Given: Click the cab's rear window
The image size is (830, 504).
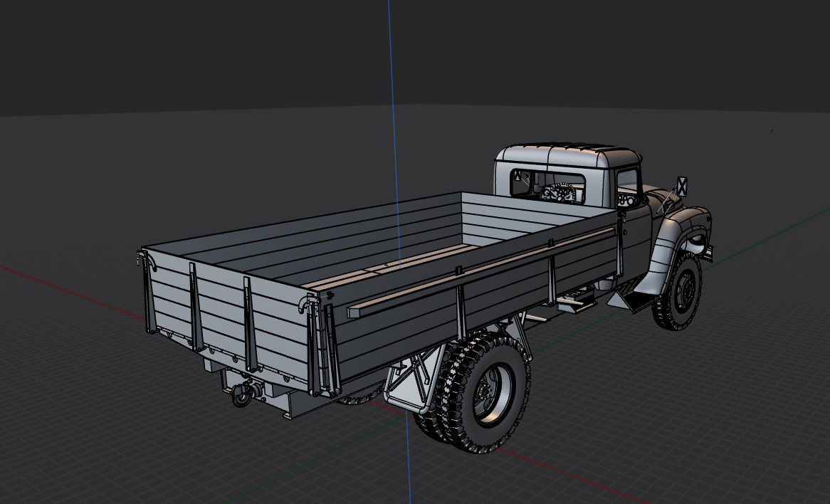Looking at the screenshot, I should coord(548,186).
